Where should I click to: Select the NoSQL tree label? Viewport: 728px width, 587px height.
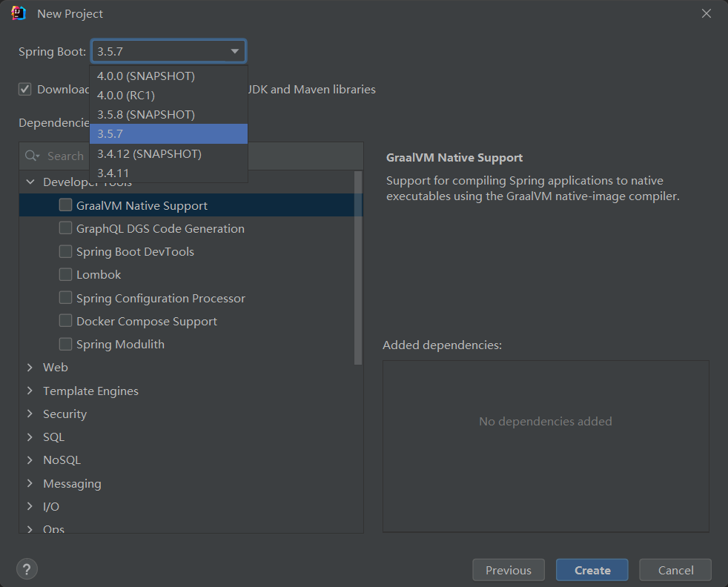coord(62,460)
